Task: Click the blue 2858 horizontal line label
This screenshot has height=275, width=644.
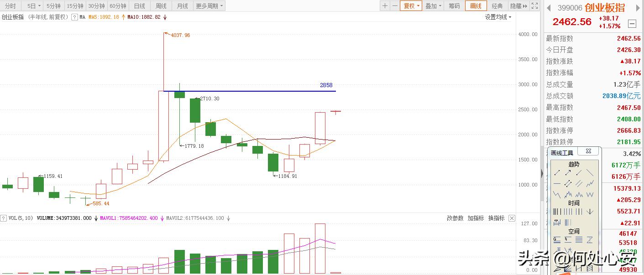Action: (326, 85)
